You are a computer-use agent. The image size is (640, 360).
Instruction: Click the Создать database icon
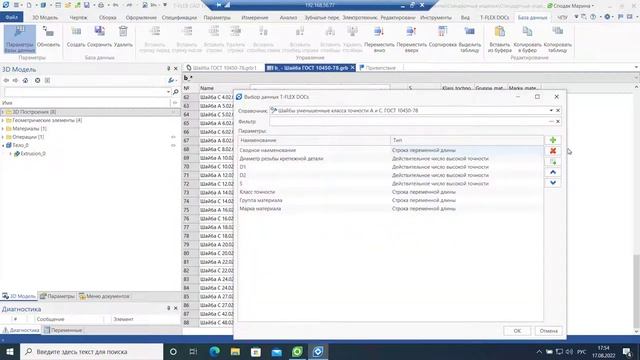(x=76, y=37)
